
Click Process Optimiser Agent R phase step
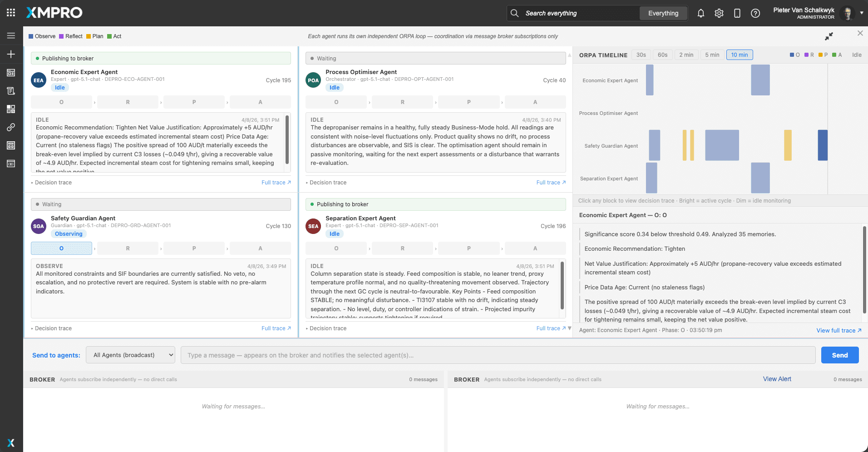coord(402,102)
